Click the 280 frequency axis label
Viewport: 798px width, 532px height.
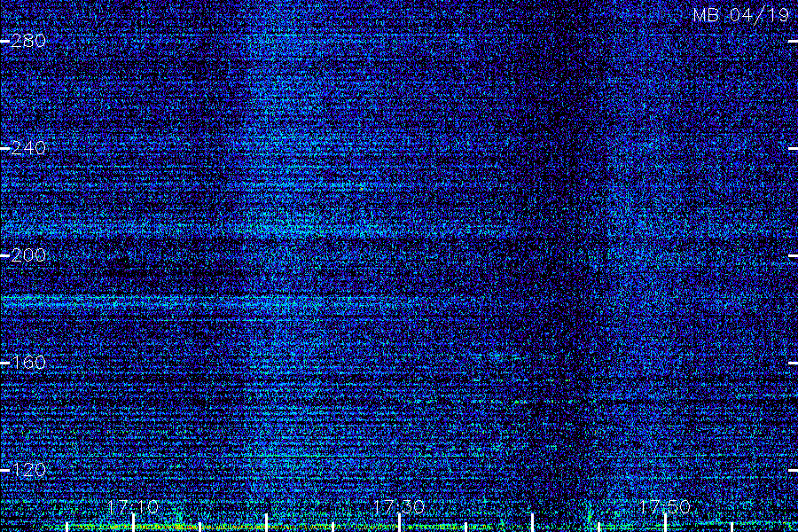28,41
